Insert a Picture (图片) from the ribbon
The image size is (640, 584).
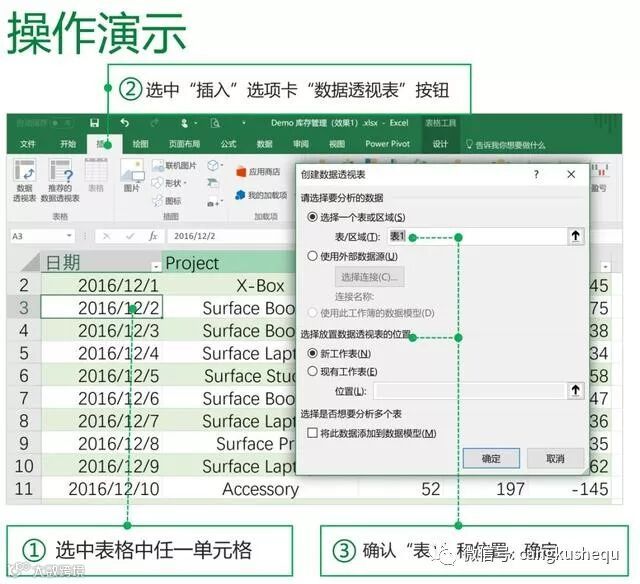132,175
